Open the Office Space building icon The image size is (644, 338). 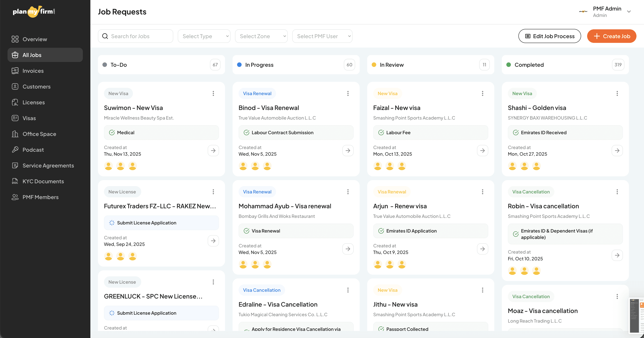tap(15, 134)
